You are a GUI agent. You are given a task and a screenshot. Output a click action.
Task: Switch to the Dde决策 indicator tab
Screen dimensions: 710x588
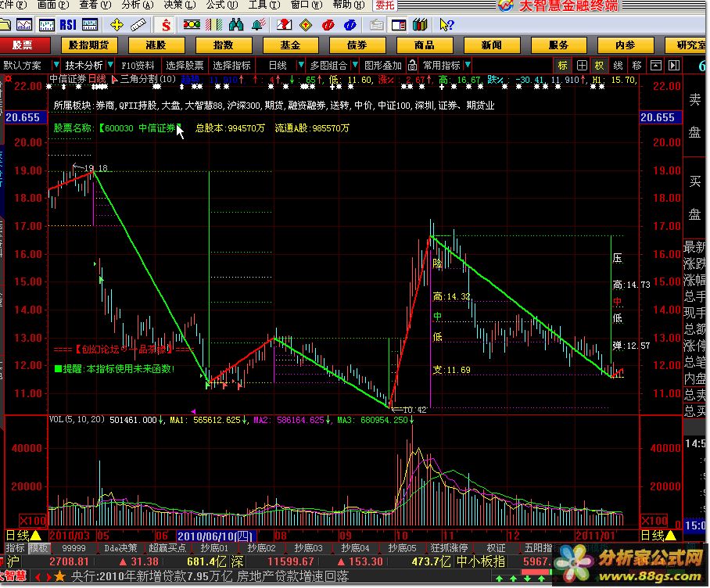click(x=121, y=548)
